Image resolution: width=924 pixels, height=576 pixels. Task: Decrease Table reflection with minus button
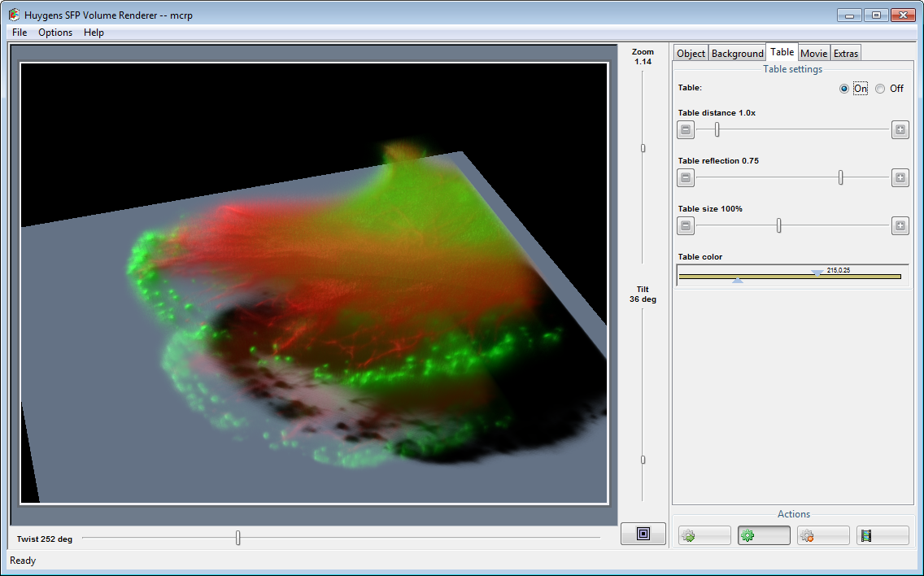[x=686, y=178]
